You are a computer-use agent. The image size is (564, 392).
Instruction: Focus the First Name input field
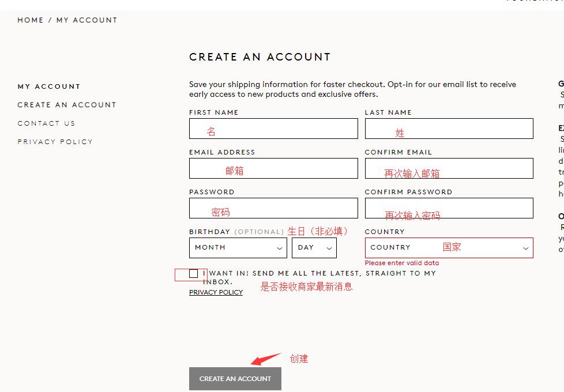[273, 129]
